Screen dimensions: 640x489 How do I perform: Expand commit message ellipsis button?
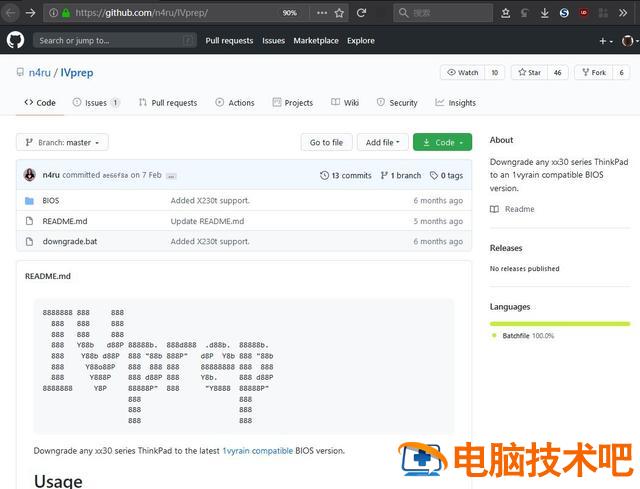171,176
